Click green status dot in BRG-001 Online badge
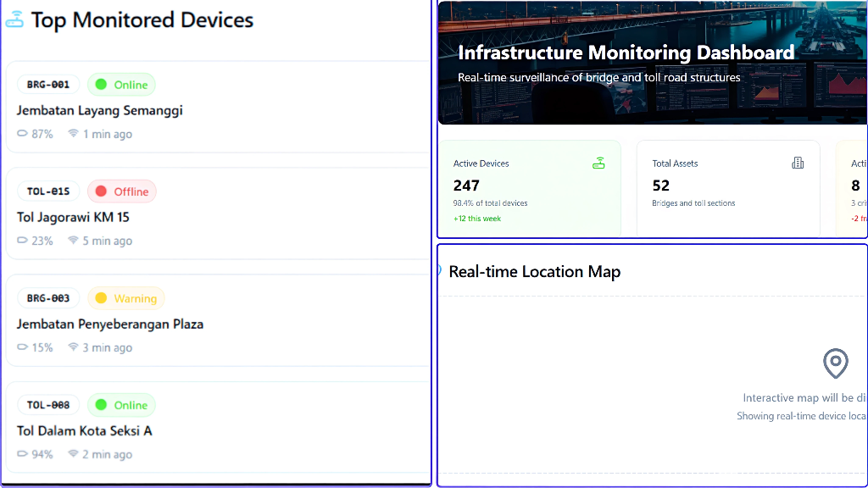The width and height of the screenshot is (868, 488). point(101,84)
